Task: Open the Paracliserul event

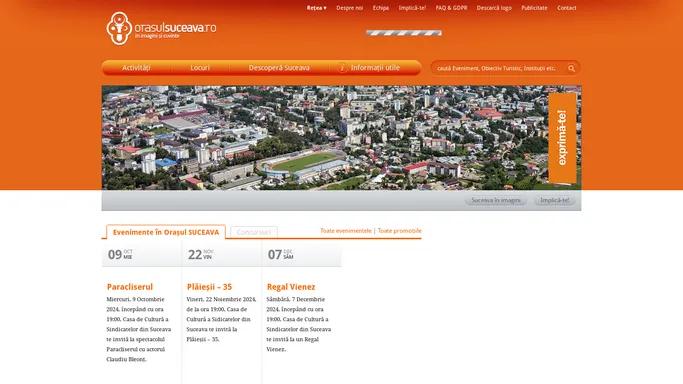Action: point(130,287)
